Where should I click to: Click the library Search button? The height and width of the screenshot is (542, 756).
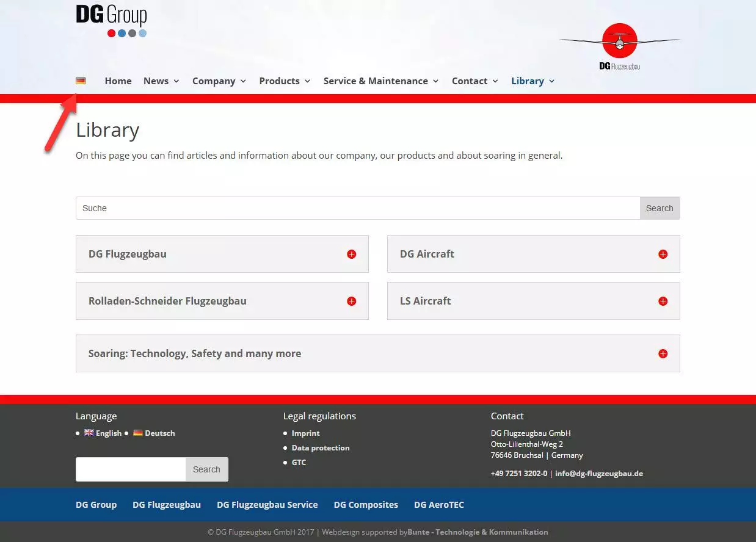[660, 208]
